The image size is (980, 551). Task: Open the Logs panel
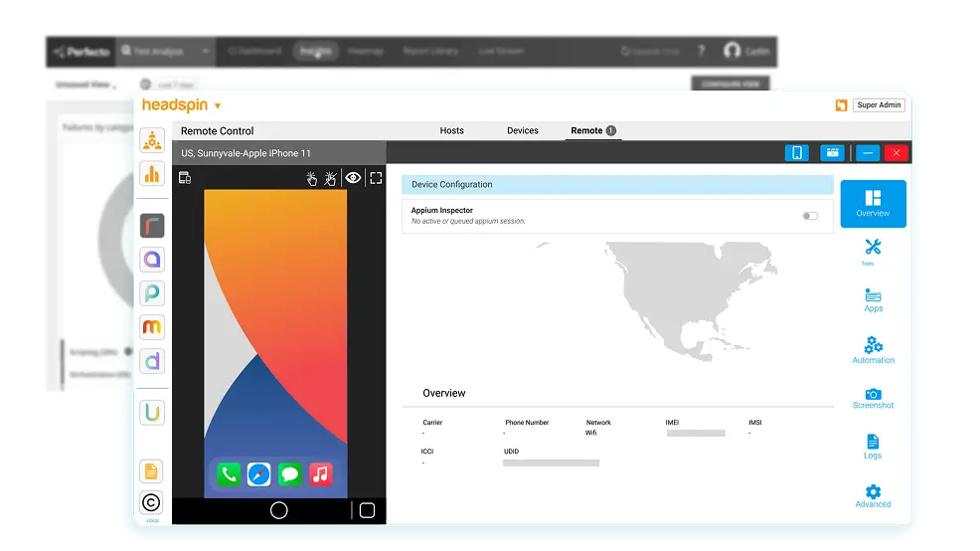click(x=873, y=447)
